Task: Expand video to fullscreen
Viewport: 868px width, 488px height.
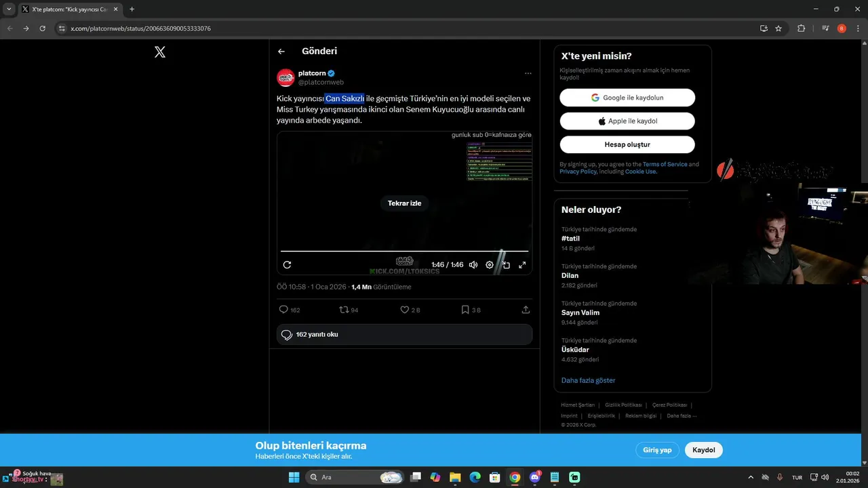Action: (522, 265)
